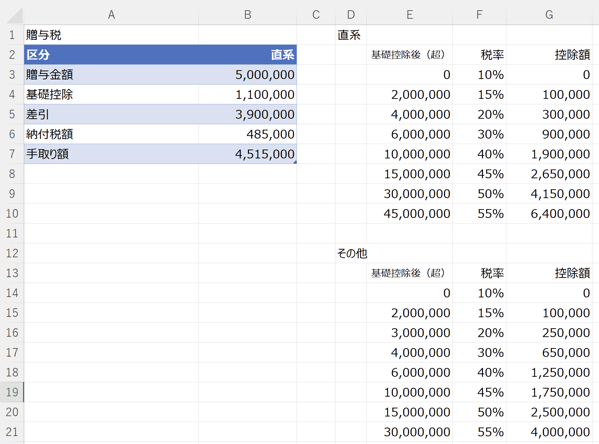Select basic deduction value 1,100,000
This screenshot has width=599, height=444.
click(x=248, y=94)
